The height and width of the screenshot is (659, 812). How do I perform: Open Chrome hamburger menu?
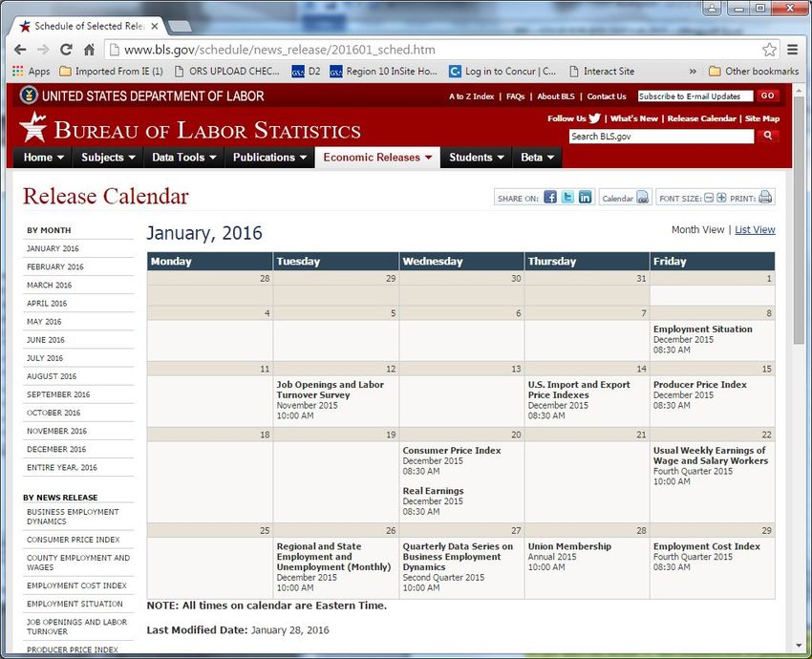click(792, 50)
